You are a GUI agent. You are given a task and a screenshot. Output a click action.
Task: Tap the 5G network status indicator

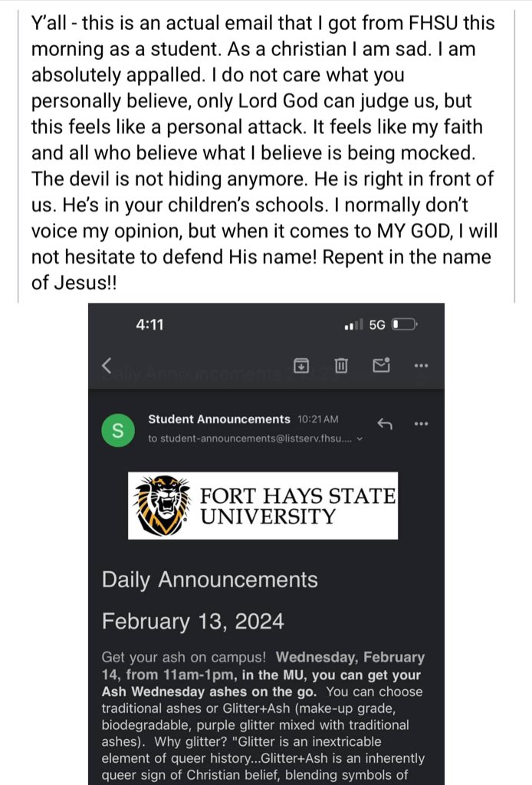pos(377,325)
